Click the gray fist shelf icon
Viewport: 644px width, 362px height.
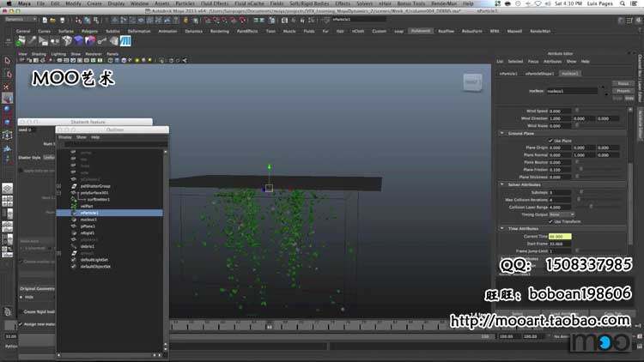67,41
